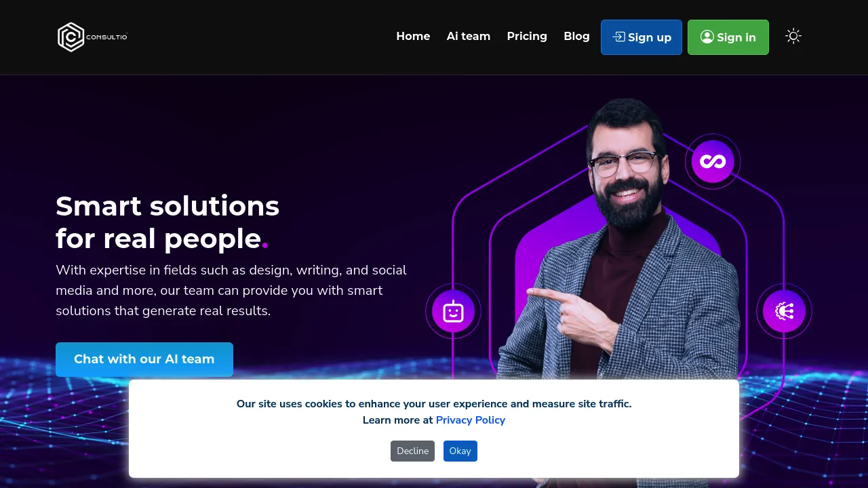
Task: Click the purple infinity circle icon
Action: coord(713,161)
